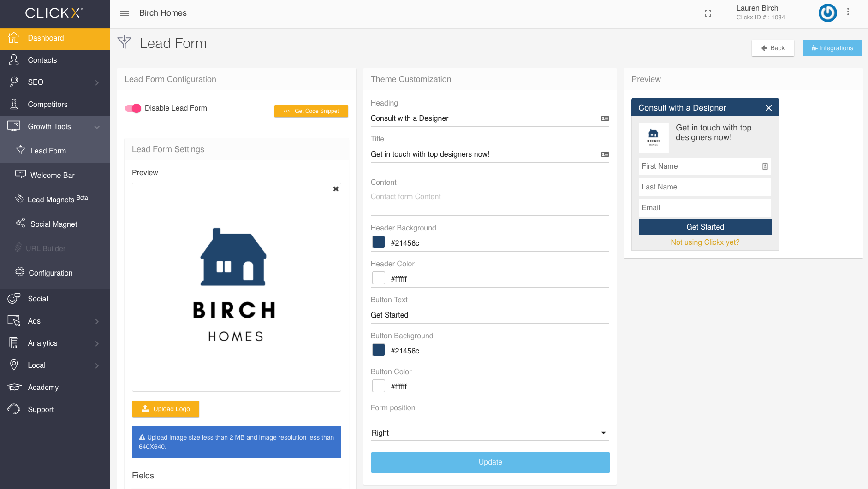Click the Get Code Snippet button
This screenshot has width=868, height=489.
[311, 111]
